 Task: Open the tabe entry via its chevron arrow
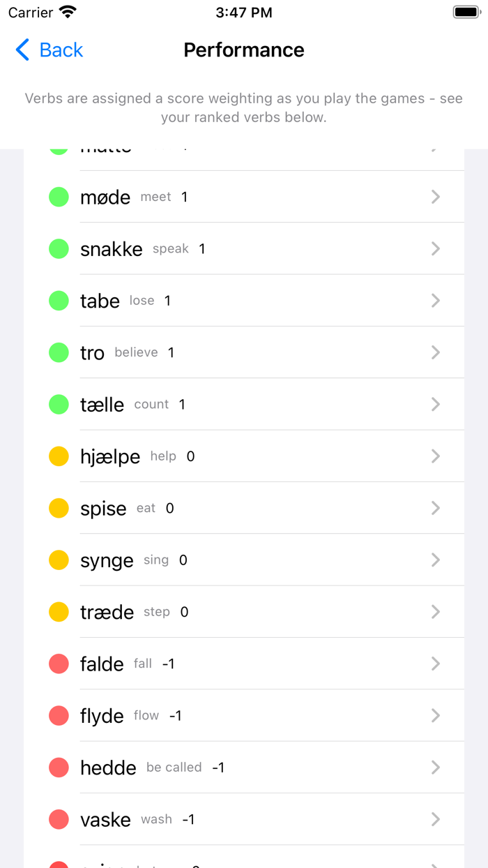(x=435, y=300)
